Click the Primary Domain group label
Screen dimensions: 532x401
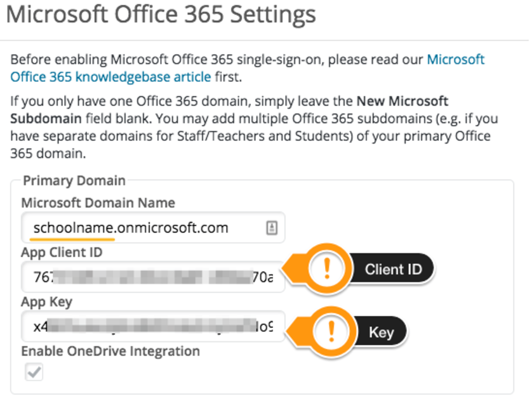click(x=74, y=181)
